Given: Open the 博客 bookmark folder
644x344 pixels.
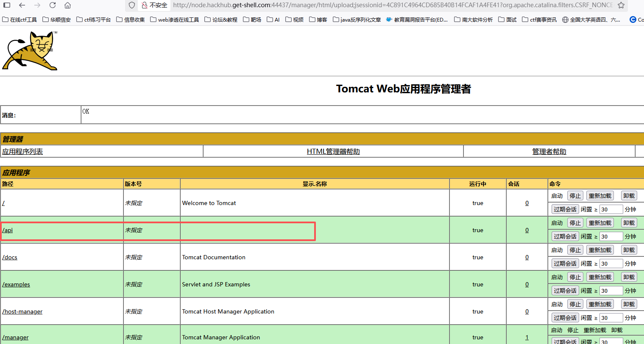Looking at the screenshot, I should tap(318, 19).
